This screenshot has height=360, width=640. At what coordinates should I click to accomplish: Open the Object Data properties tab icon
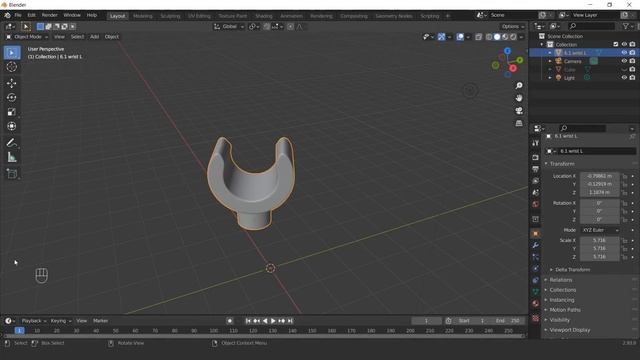click(x=536, y=292)
